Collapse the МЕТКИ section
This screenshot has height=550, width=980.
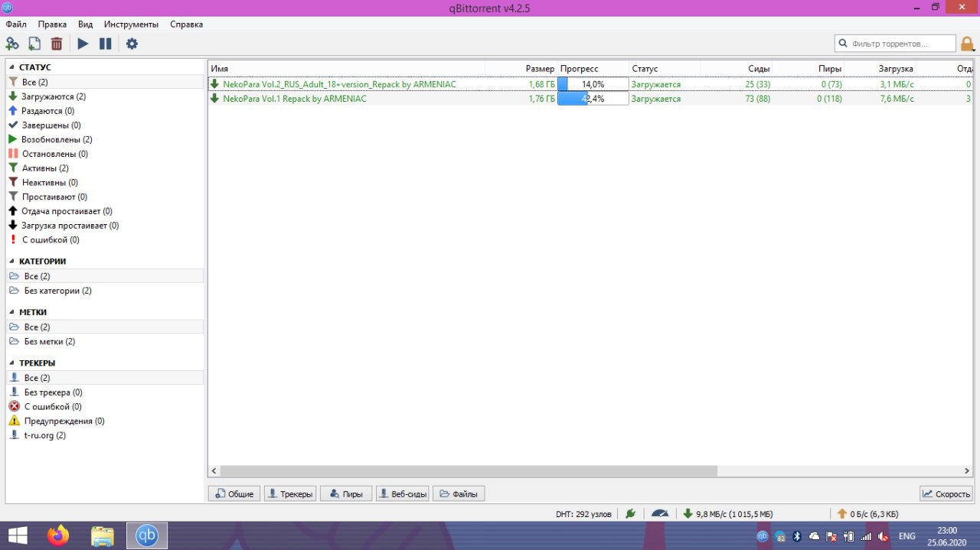11,312
